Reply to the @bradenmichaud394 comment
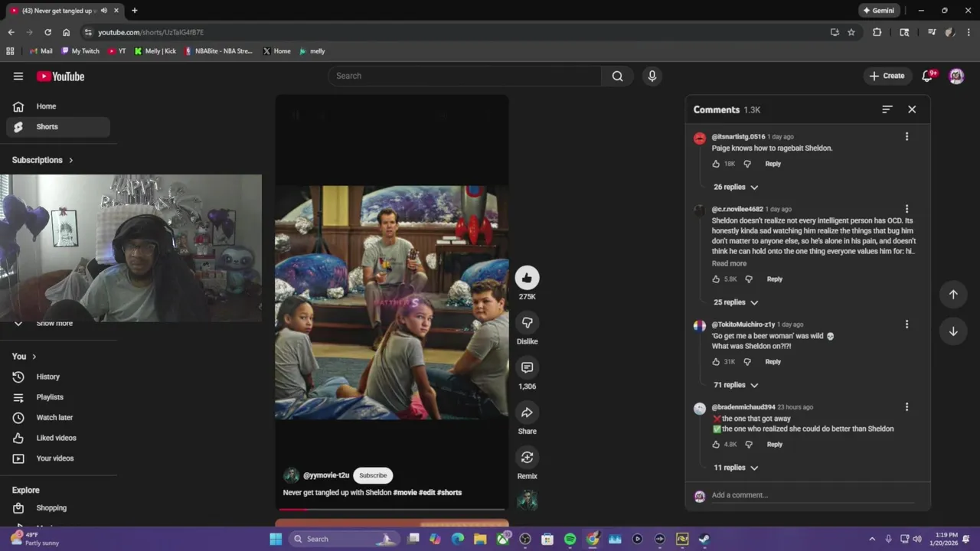 tap(775, 445)
